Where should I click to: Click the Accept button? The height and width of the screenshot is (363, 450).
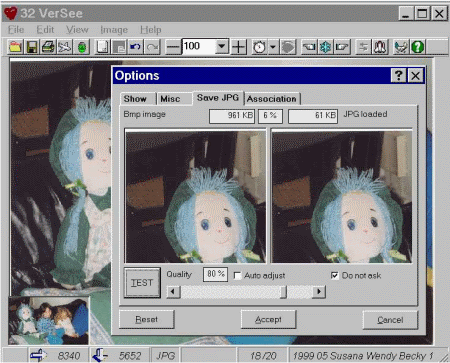coord(268,319)
